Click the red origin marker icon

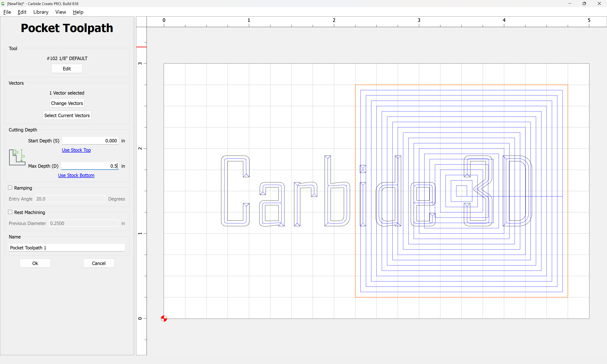click(x=164, y=318)
